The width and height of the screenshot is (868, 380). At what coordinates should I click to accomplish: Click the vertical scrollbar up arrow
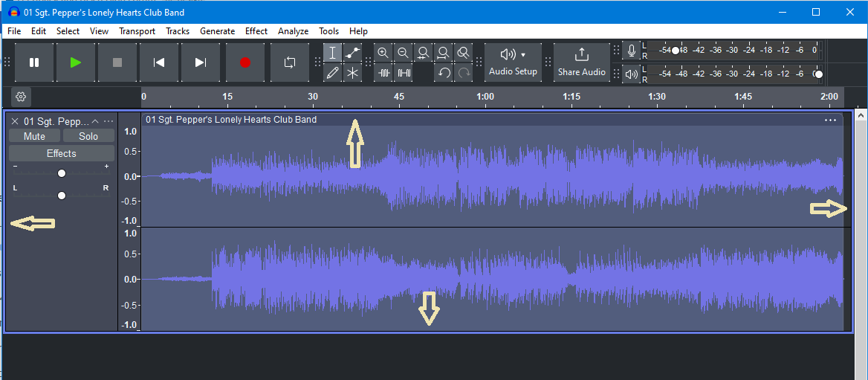[x=861, y=115]
